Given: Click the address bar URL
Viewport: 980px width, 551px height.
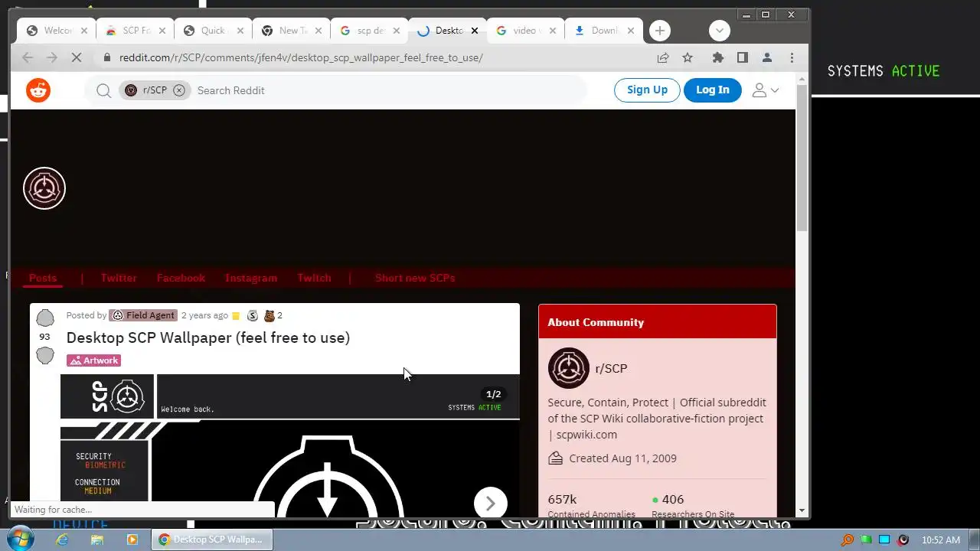Looking at the screenshot, I should coord(301,57).
